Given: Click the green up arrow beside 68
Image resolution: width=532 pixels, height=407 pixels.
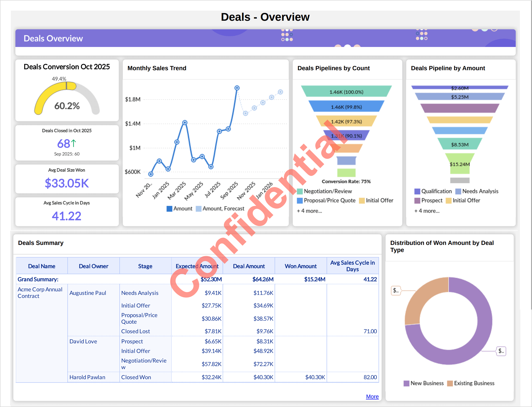Looking at the screenshot, I should 73,143.
